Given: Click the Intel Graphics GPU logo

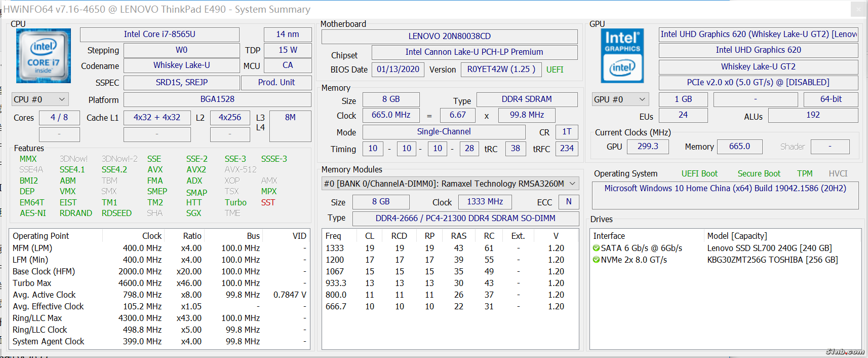Looking at the screenshot, I should (x=622, y=56).
